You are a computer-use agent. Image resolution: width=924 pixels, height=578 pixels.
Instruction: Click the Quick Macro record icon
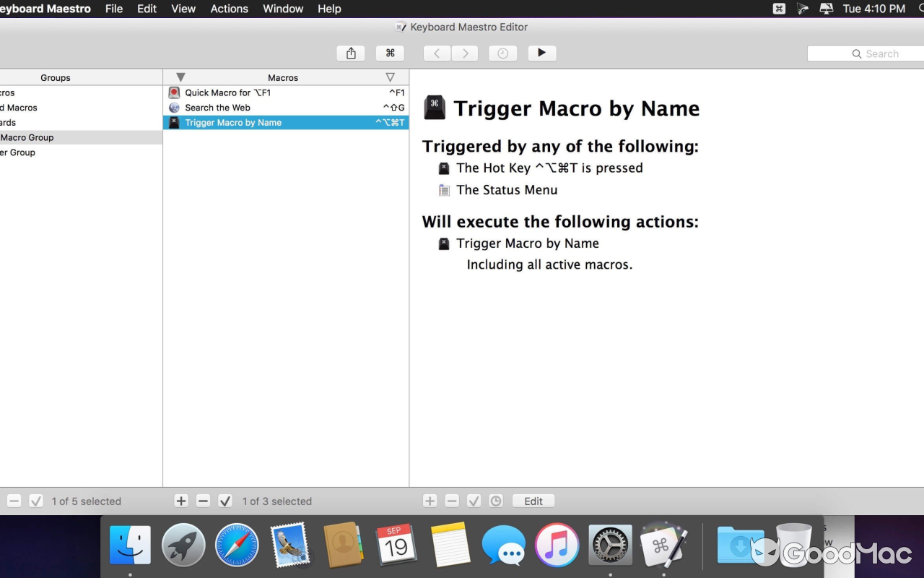[174, 92]
